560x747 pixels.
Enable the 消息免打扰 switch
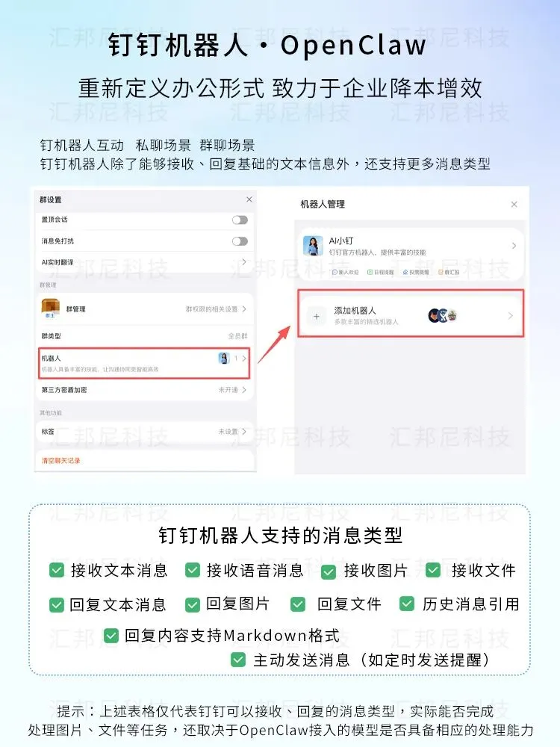coord(240,241)
